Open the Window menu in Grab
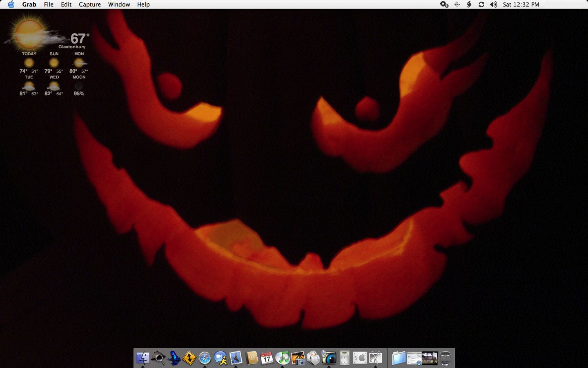588x368 pixels. [119, 4]
